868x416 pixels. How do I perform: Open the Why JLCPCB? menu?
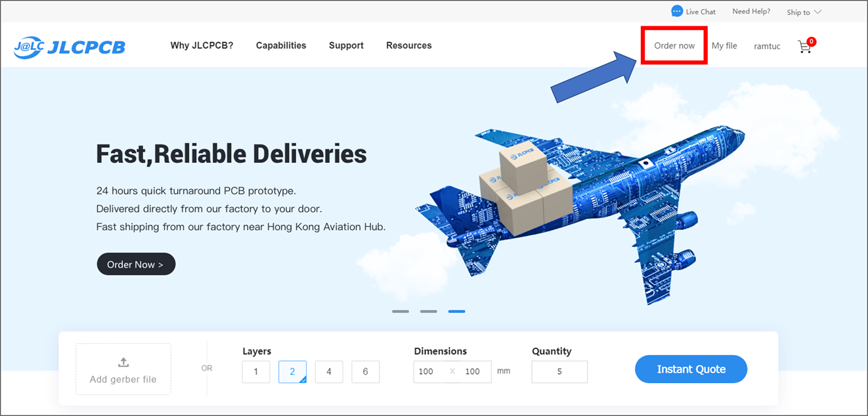click(x=202, y=45)
